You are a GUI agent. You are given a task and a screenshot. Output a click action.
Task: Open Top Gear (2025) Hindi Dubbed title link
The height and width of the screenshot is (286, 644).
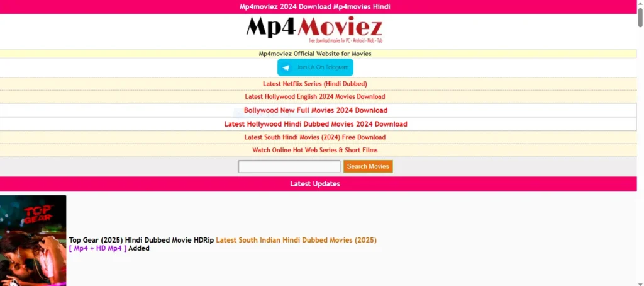142,240
